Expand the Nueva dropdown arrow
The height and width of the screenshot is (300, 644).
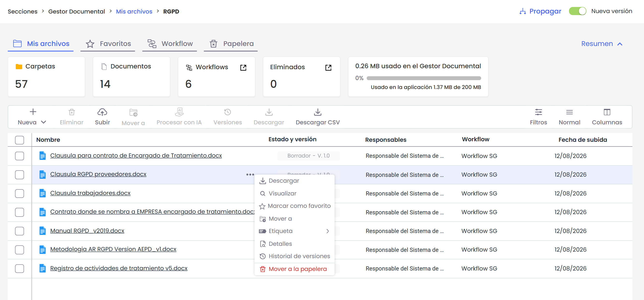coord(44,122)
